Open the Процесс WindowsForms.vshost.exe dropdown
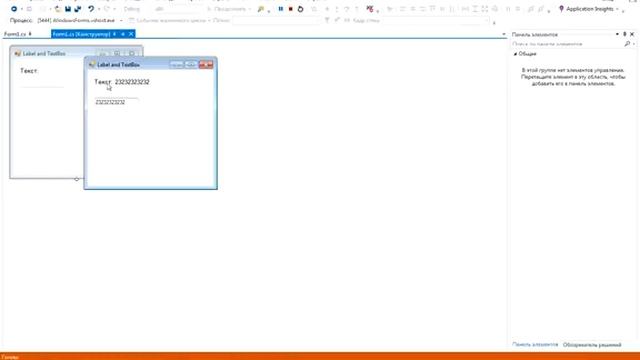Image resolution: width=640 pixels, height=360 pixels. (x=80, y=20)
